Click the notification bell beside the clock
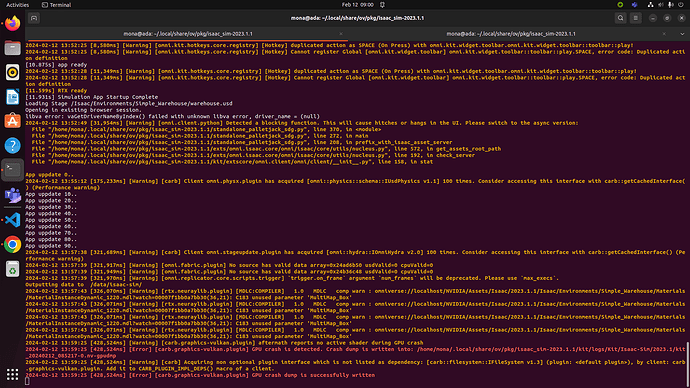690x388 pixels. pos(382,5)
